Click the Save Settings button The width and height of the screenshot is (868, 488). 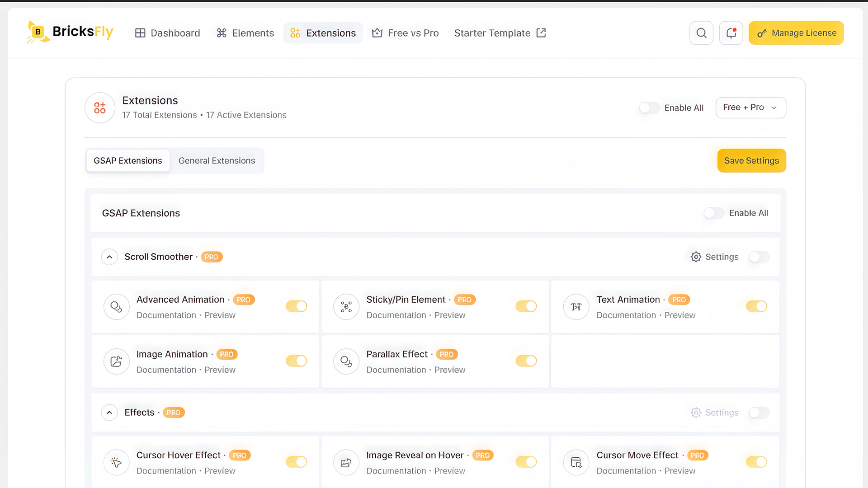pos(751,160)
